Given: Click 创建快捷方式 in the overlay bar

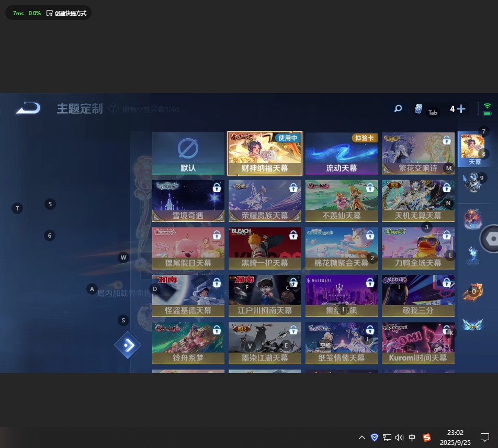Looking at the screenshot, I should point(66,13).
